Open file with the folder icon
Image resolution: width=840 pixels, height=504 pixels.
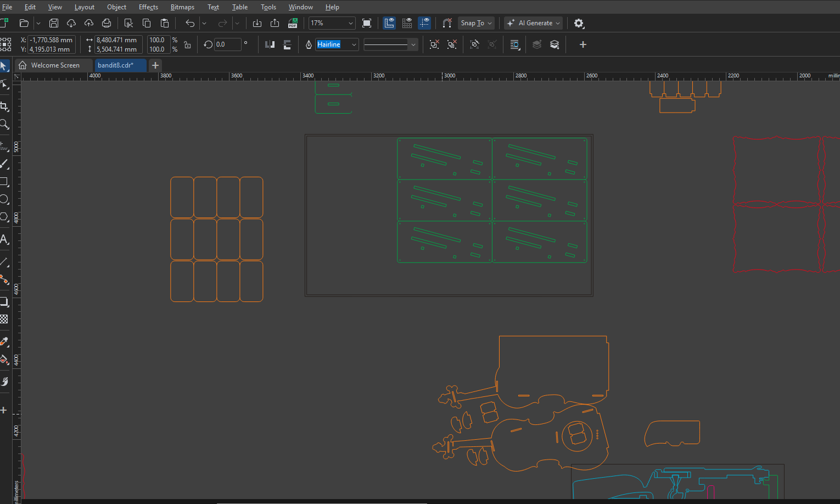[24, 23]
